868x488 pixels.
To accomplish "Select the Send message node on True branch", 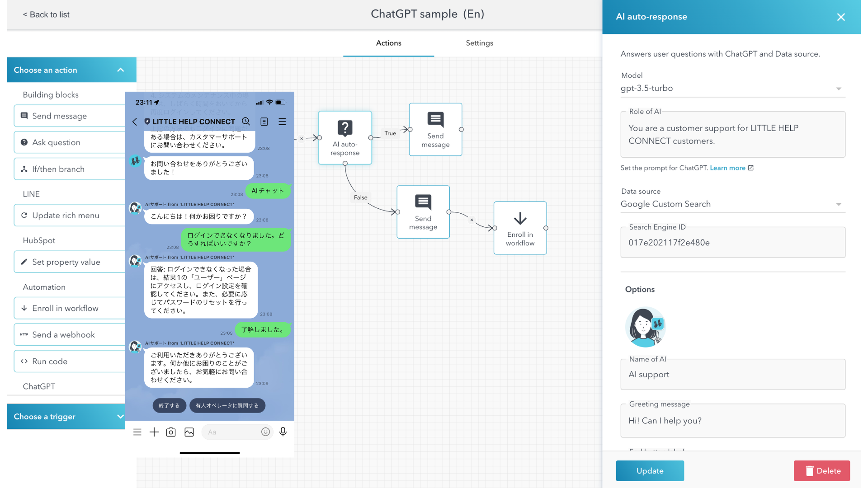I will click(x=435, y=130).
